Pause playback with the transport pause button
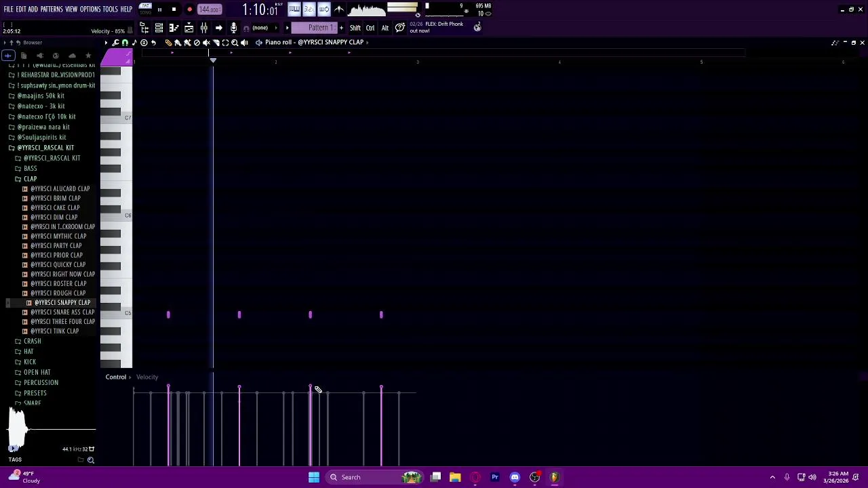Image resolution: width=868 pixels, height=488 pixels. (x=159, y=9)
